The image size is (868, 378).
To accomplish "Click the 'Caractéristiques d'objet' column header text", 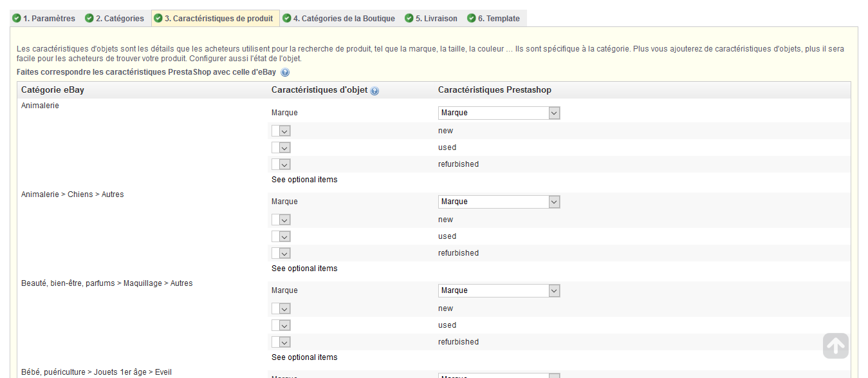I will coord(320,90).
